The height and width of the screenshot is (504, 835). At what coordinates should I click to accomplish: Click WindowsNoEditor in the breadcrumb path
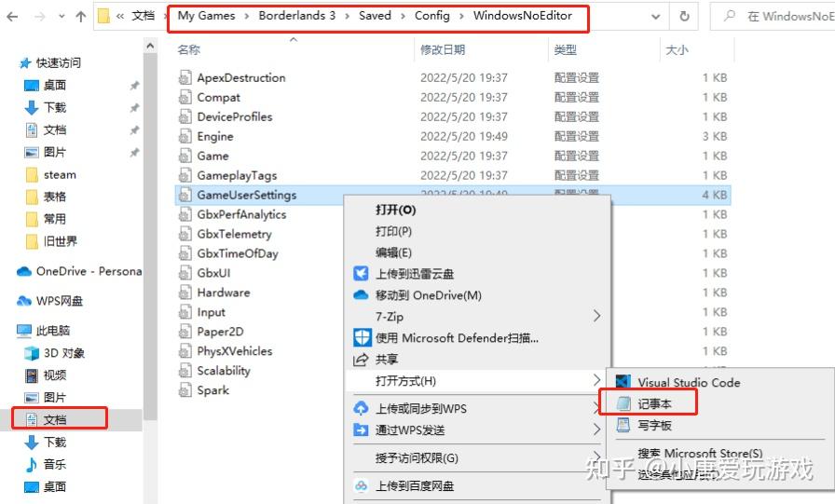point(523,16)
